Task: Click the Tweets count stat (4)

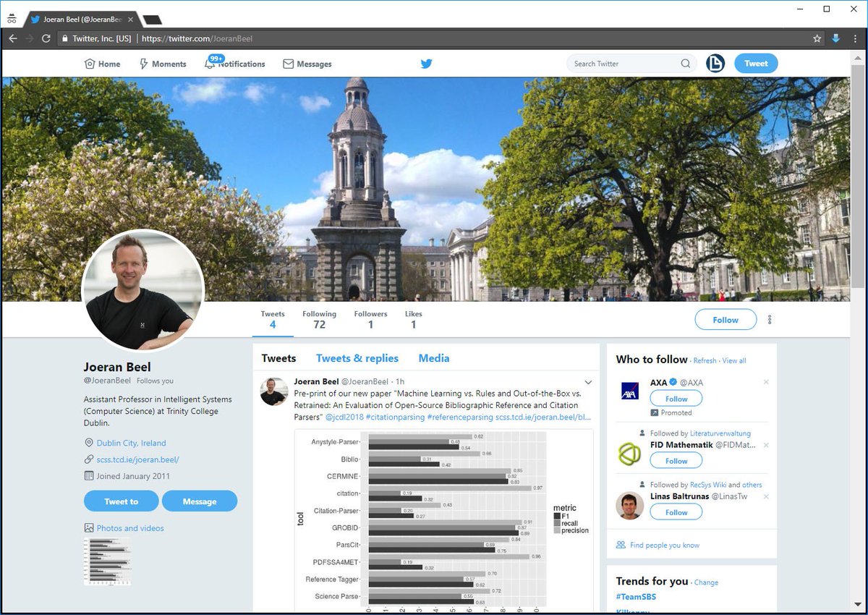Action: point(273,320)
